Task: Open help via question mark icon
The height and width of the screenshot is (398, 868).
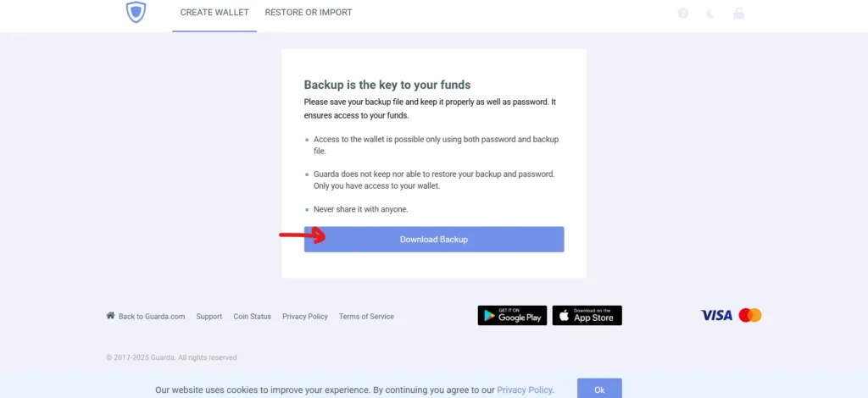Action: pyautogui.click(x=683, y=14)
